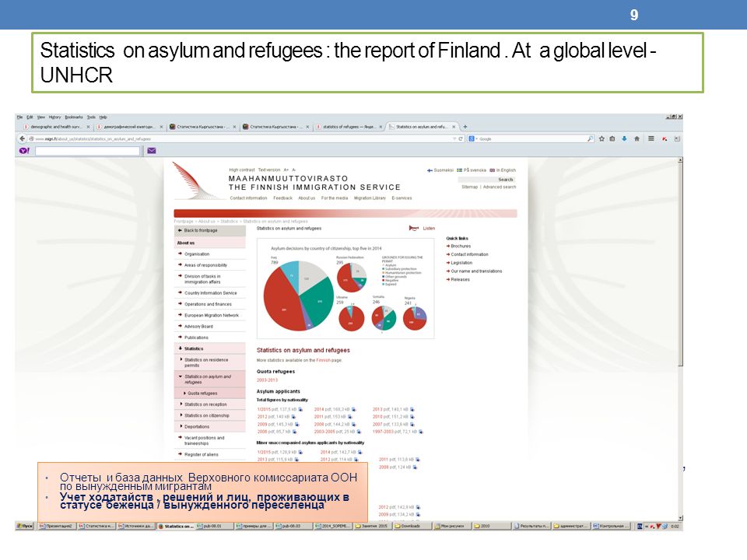The width and height of the screenshot is (747, 560).
Task: Click the URL address bar field
Action: 243,138
